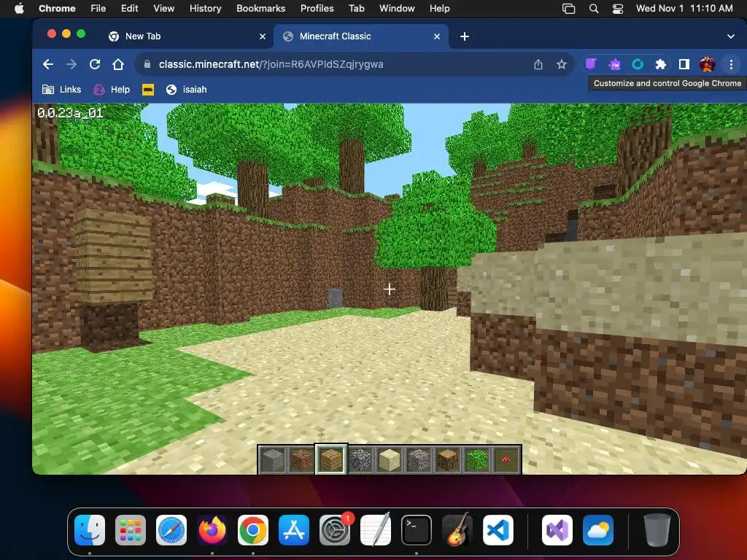This screenshot has width=747, height=560.
Task: Open the Bookmarks menu
Action: pos(260,8)
